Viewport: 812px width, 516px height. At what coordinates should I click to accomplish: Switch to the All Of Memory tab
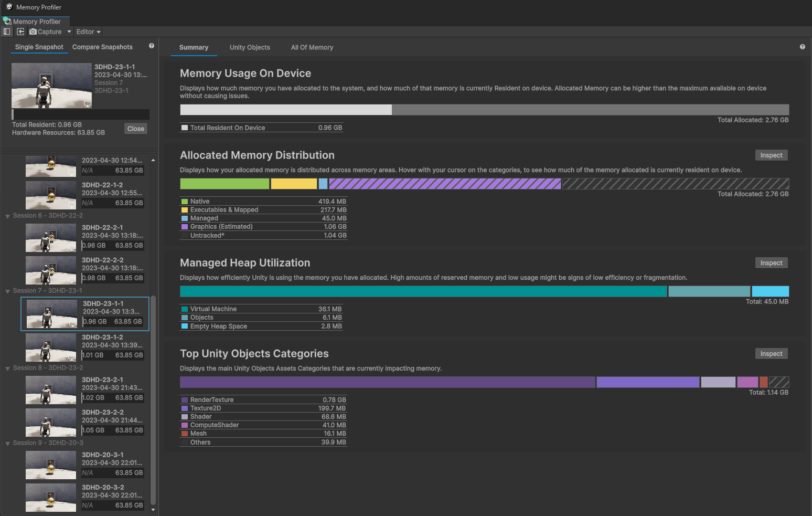[x=312, y=47]
